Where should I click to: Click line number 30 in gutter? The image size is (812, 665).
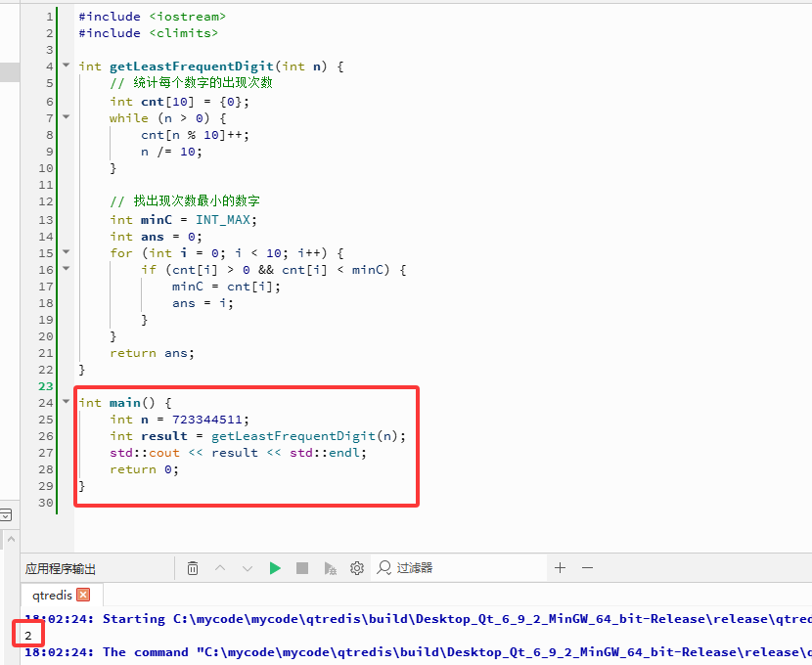(46, 503)
